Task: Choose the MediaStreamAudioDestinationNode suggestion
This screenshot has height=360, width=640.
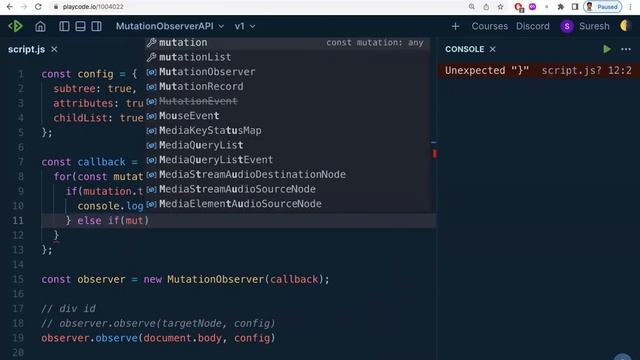Action: click(288, 175)
